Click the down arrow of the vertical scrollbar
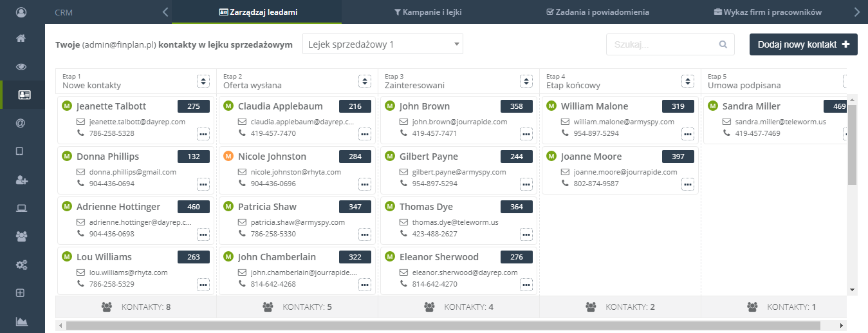This screenshot has height=333, width=868. tap(852, 290)
